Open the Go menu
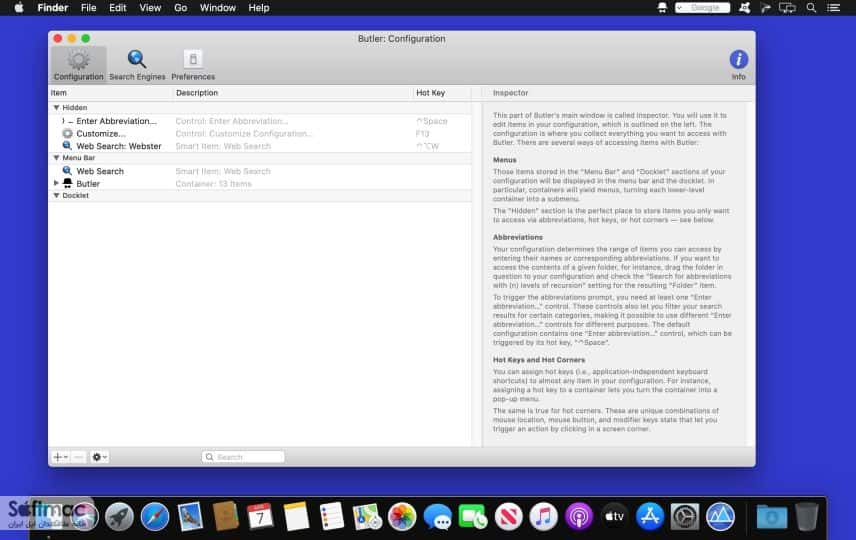The height and width of the screenshot is (540, 856). (180, 8)
